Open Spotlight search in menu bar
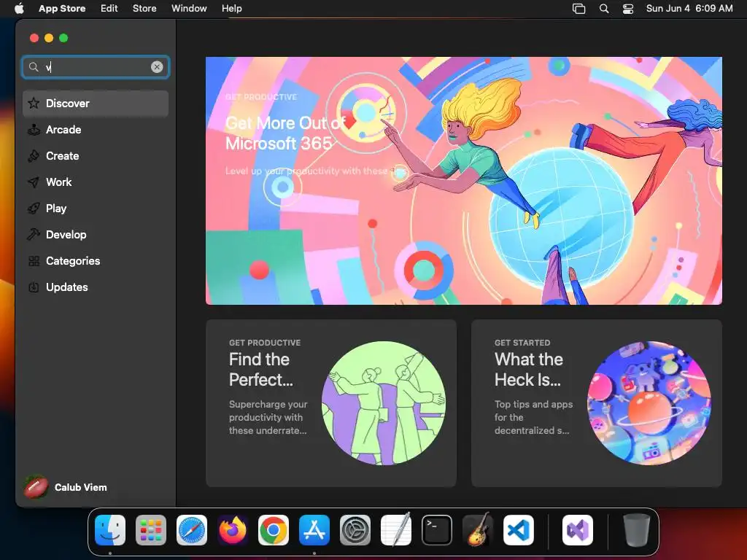The height and width of the screenshot is (560, 747). coord(604,9)
